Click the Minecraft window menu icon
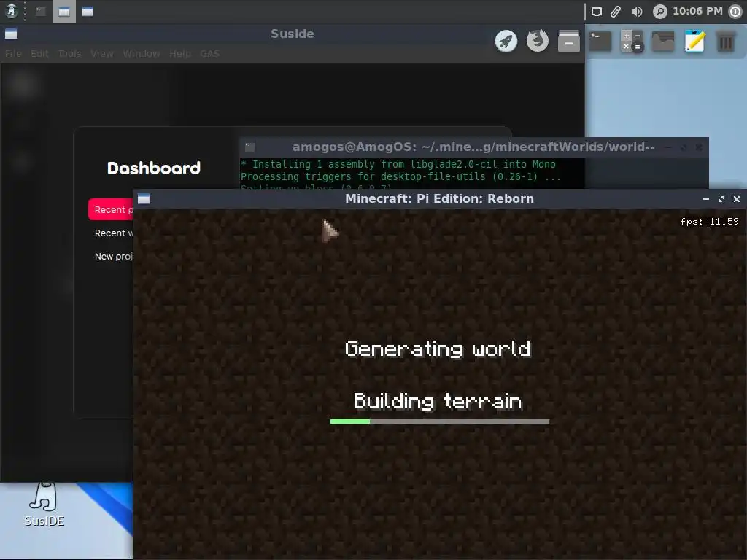The width and height of the screenshot is (747, 560). [144, 199]
